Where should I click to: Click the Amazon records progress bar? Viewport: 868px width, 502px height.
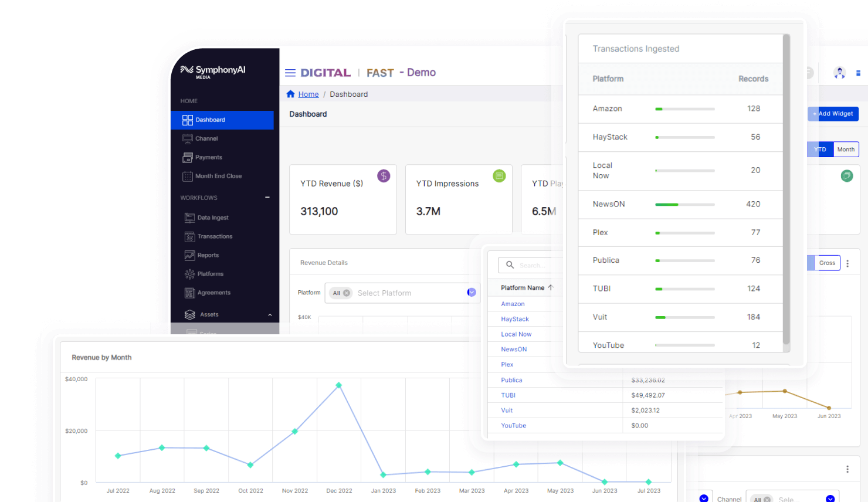(685, 109)
